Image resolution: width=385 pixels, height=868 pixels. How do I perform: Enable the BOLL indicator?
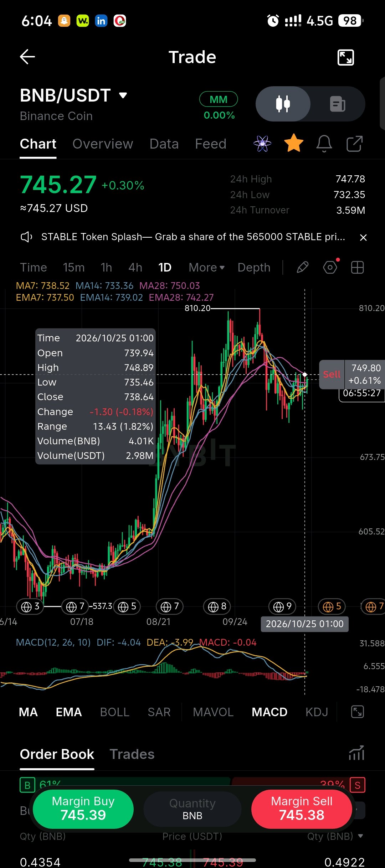tap(115, 712)
